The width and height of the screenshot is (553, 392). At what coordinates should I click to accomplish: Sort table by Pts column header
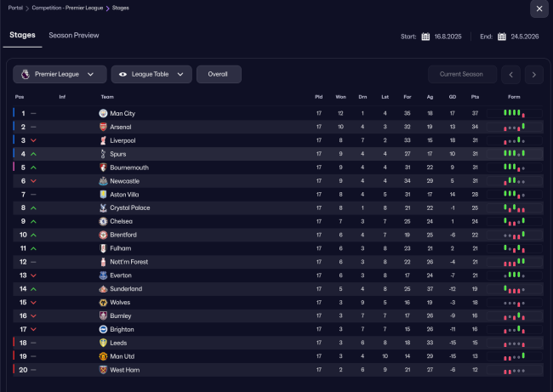[475, 97]
